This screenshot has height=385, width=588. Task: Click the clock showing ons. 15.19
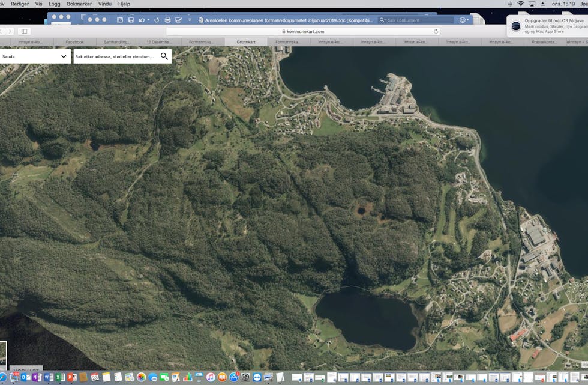(563, 4)
